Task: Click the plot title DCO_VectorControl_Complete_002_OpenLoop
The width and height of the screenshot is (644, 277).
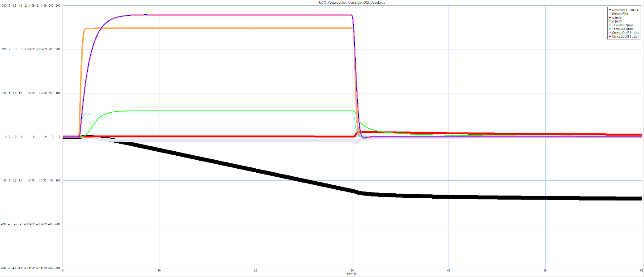Action: tap(353, 3)
